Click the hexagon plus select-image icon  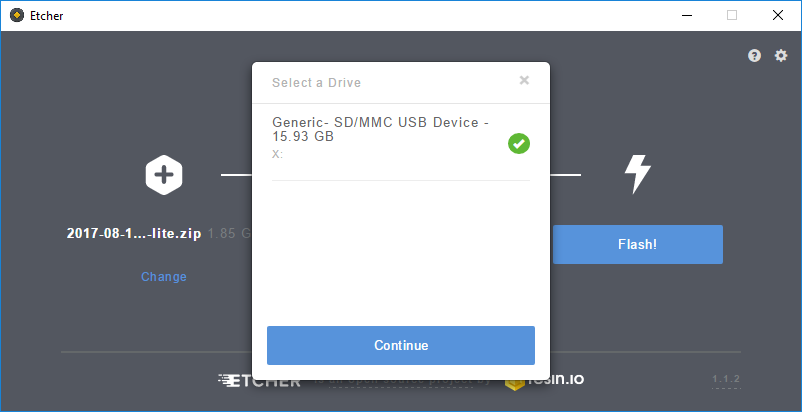(x=163, y=175)
